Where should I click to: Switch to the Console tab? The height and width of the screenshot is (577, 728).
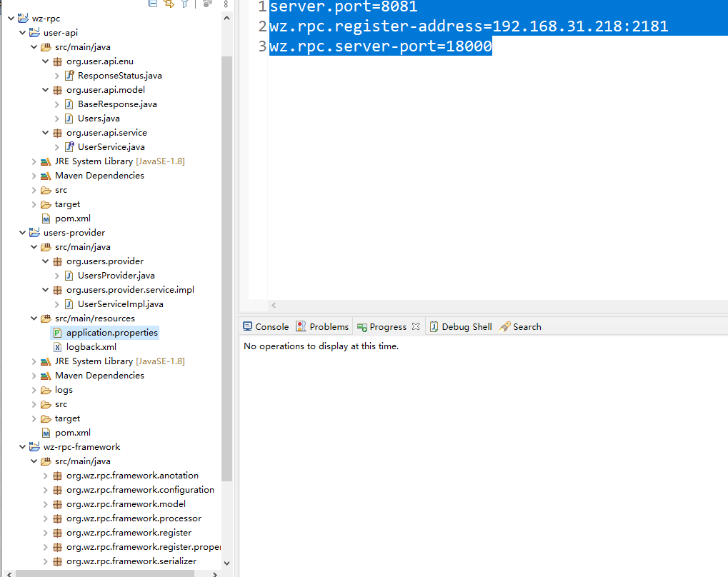(x=265, y=327)
